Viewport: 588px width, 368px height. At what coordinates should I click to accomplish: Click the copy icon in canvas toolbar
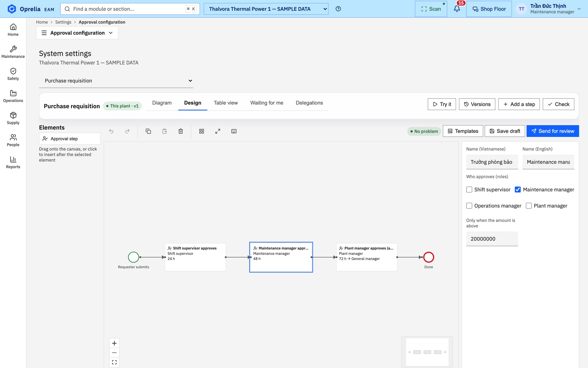tap(148, 131)
